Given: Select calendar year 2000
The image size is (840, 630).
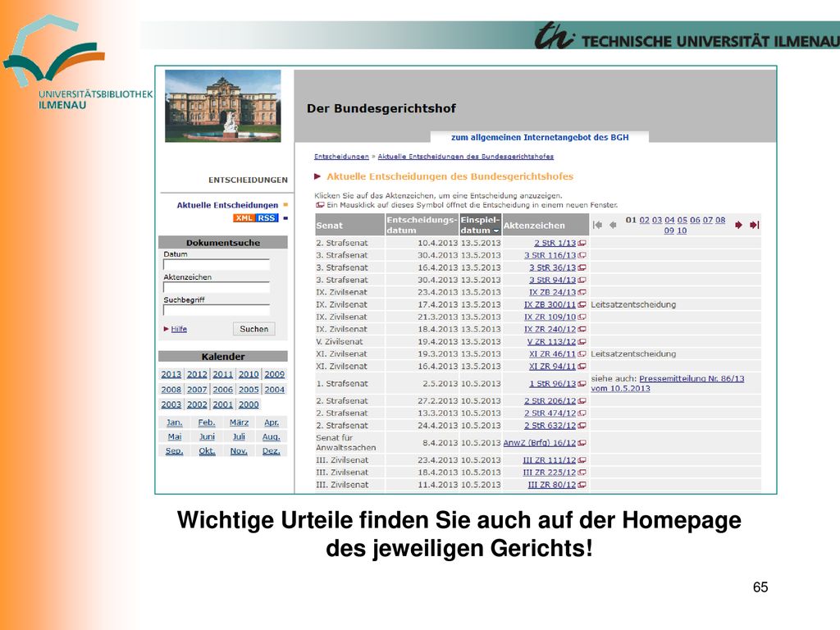Looking at the screenshot, I should pos(249,404).
